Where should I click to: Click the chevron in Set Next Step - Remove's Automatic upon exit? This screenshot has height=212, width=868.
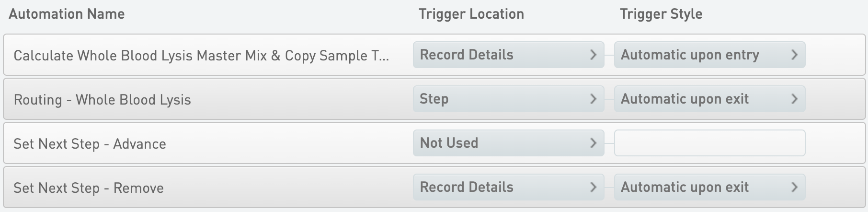pyautogui.click(x=794, y=188)
